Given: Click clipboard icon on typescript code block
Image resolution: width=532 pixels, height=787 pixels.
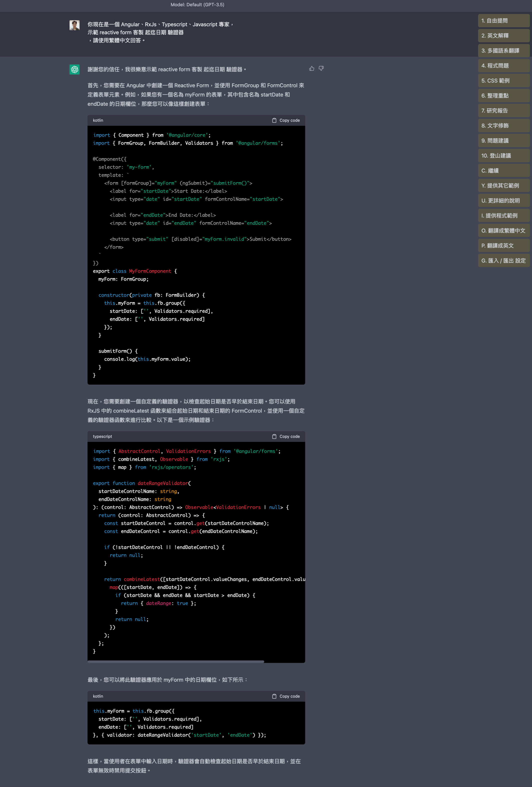Looking at the screenshot, I should [x=274, y=436].
